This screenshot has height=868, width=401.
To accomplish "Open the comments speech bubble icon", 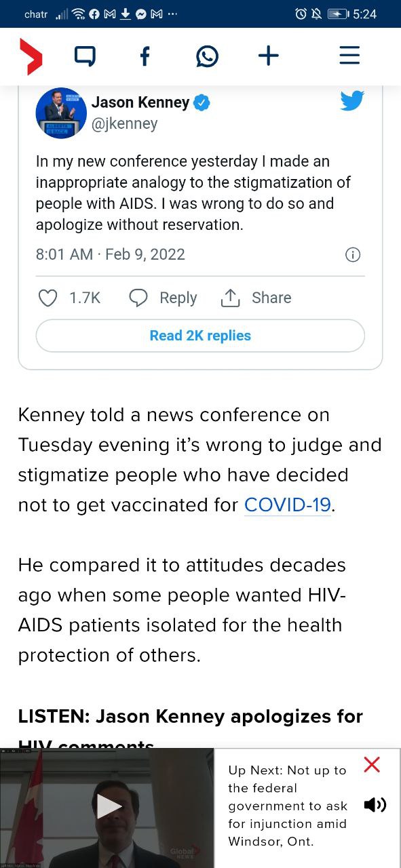I will coord(84,56).
